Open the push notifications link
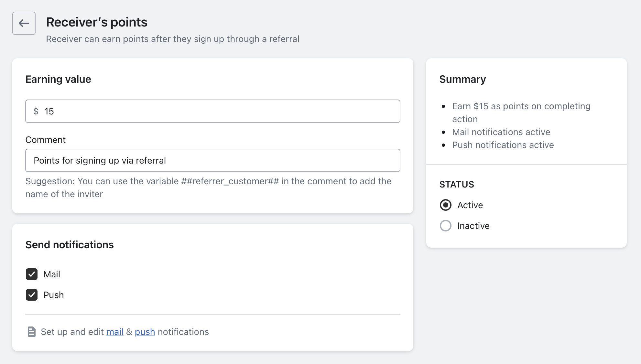 [145, 332]
